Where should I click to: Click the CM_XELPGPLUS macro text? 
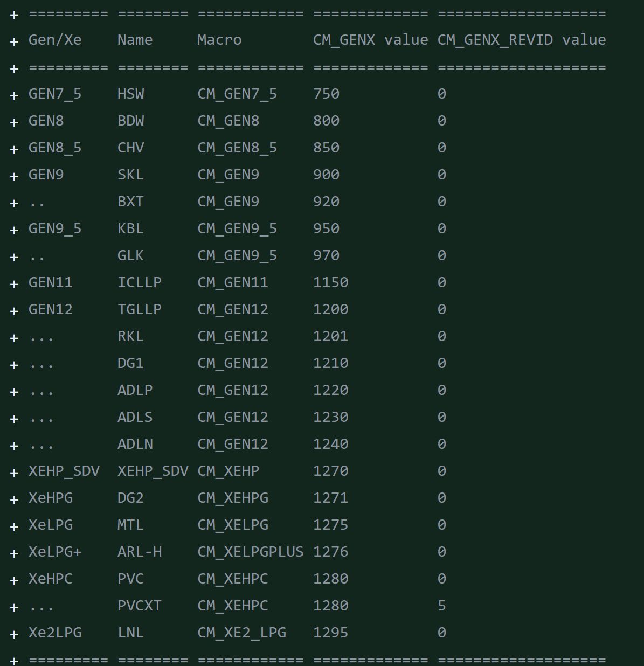click(x=250, y=552)
